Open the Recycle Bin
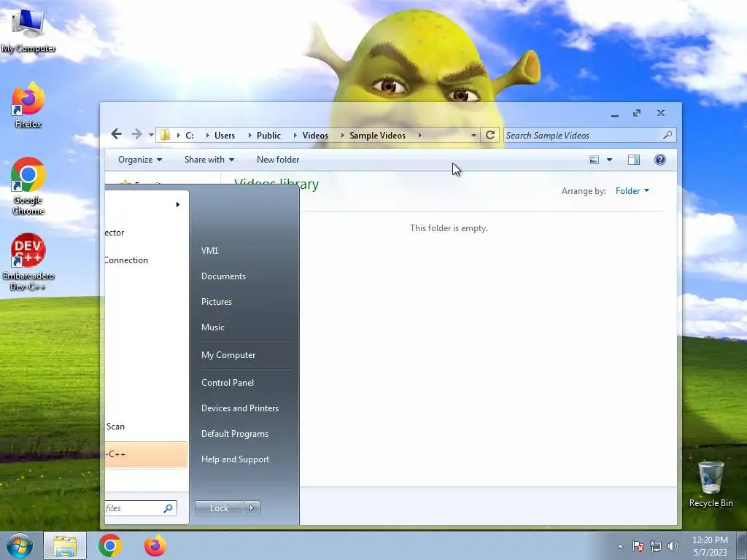Viewport: 747px width, 560px height. click(711, 484)
